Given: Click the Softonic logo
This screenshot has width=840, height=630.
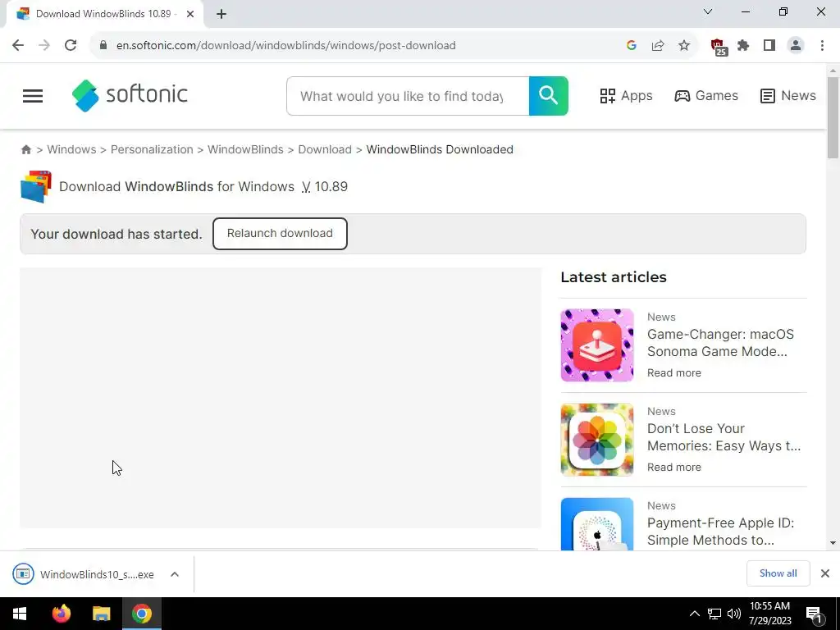Looking at the screenshot, I should point(130,95).
